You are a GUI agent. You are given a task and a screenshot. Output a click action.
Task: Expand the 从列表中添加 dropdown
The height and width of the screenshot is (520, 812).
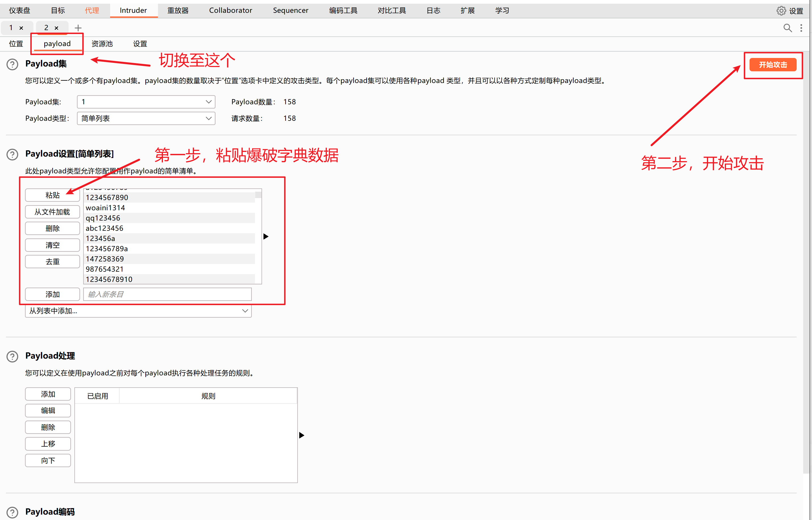pos(138,311)
